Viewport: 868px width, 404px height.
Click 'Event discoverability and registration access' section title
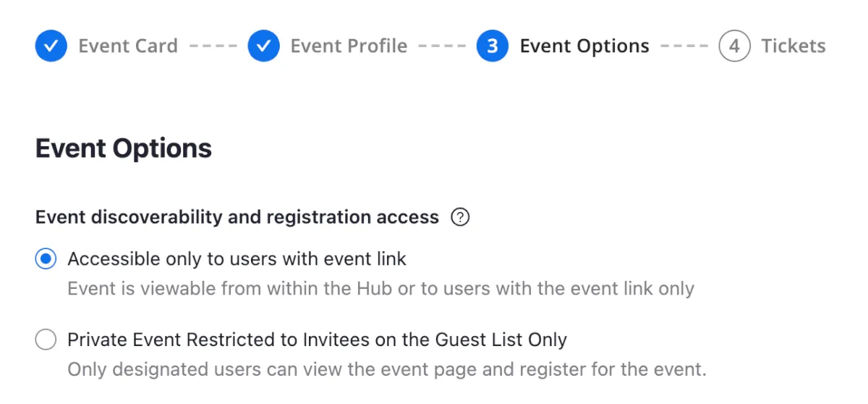pyautogui.click(x=237, y=217)
